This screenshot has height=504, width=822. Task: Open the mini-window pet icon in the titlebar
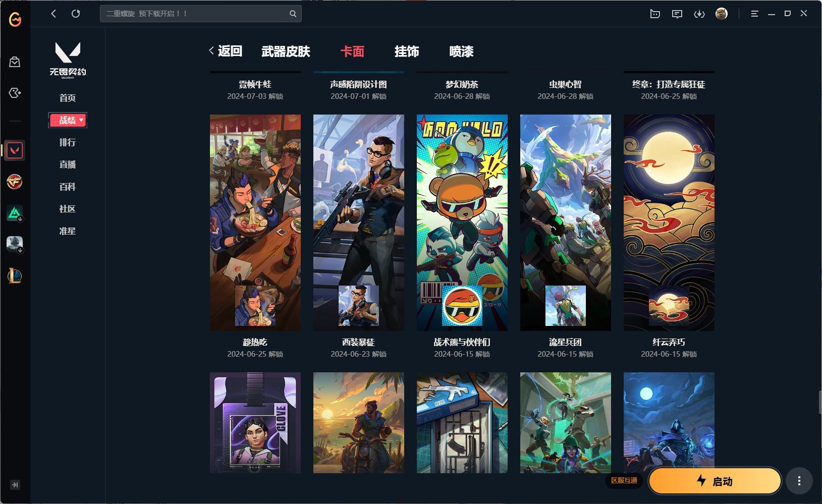654,14
